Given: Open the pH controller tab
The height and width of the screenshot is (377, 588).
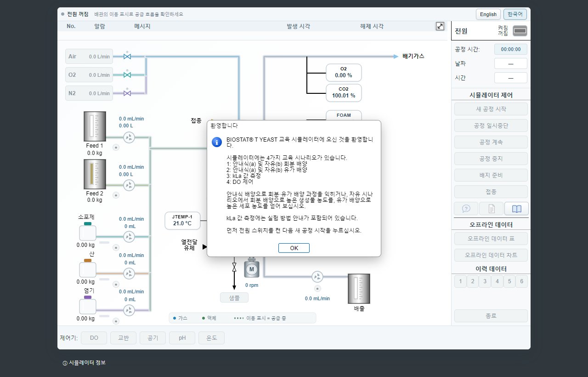Looking at the screenshot, I should click(x=182, y=338).
